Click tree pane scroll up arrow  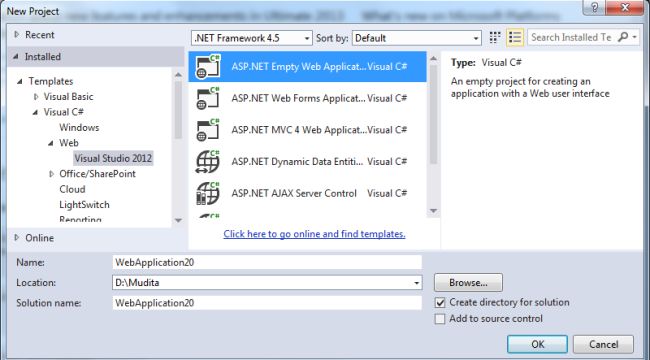(x=178, y=75)
